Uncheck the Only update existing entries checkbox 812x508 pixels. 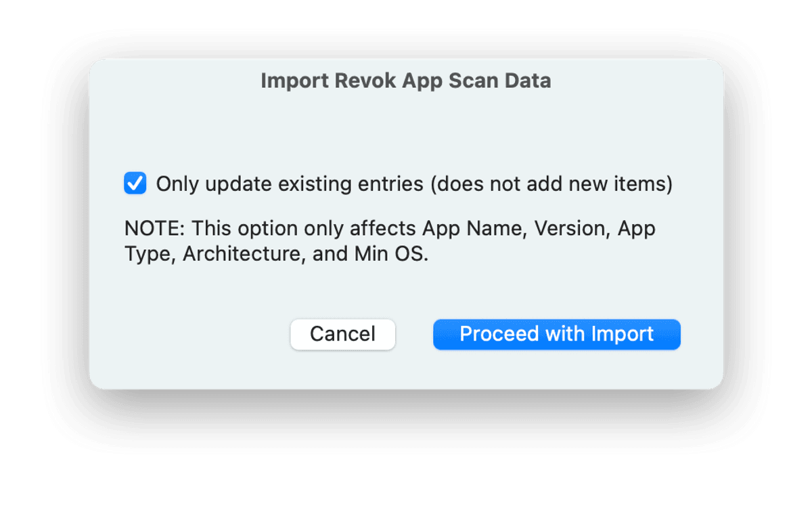(x=135, y=184)
